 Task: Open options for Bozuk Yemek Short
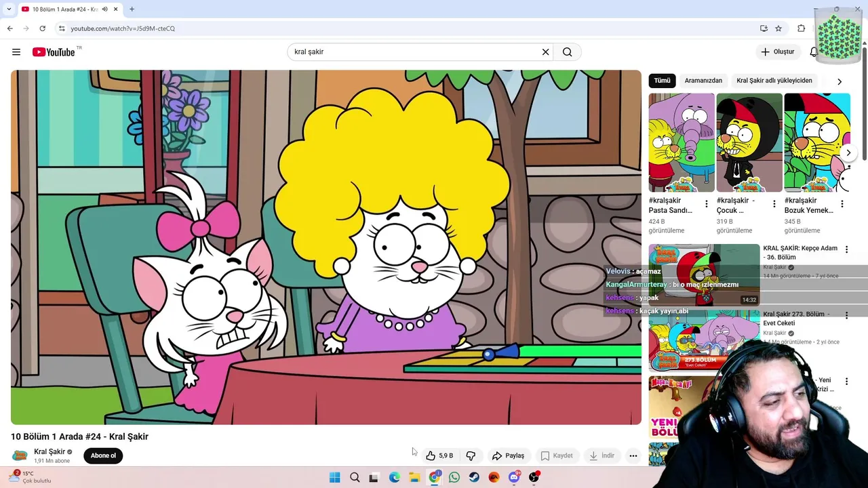842,204
